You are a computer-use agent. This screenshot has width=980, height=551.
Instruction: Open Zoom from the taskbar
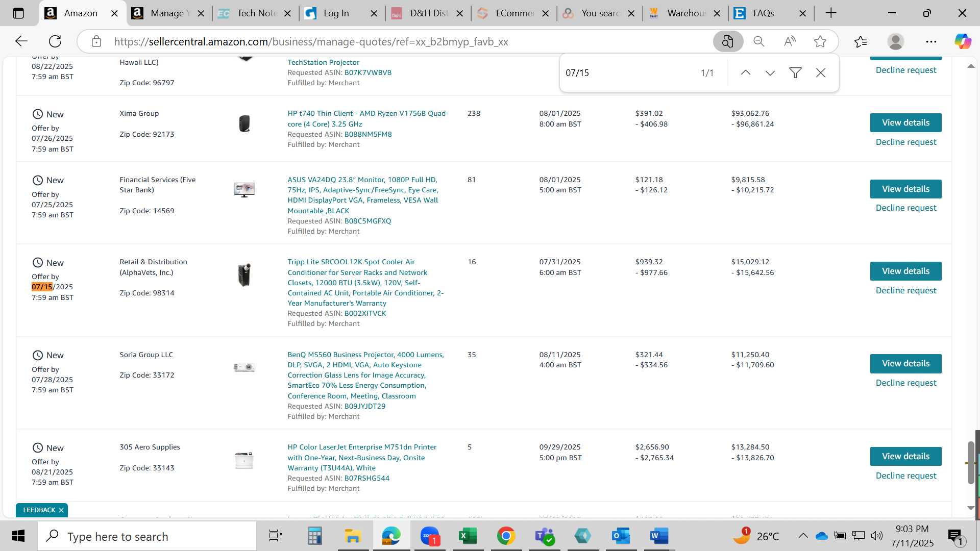pos(430,536)
